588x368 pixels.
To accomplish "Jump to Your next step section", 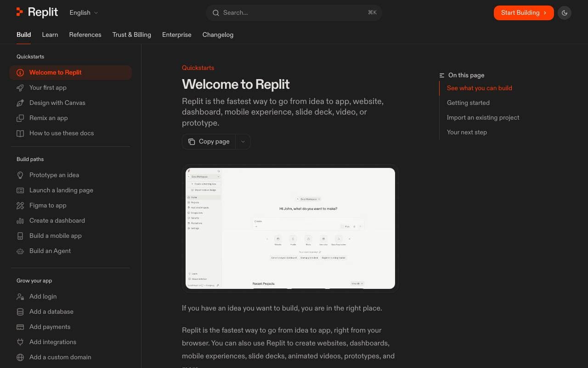I will (x=467, y=132).
